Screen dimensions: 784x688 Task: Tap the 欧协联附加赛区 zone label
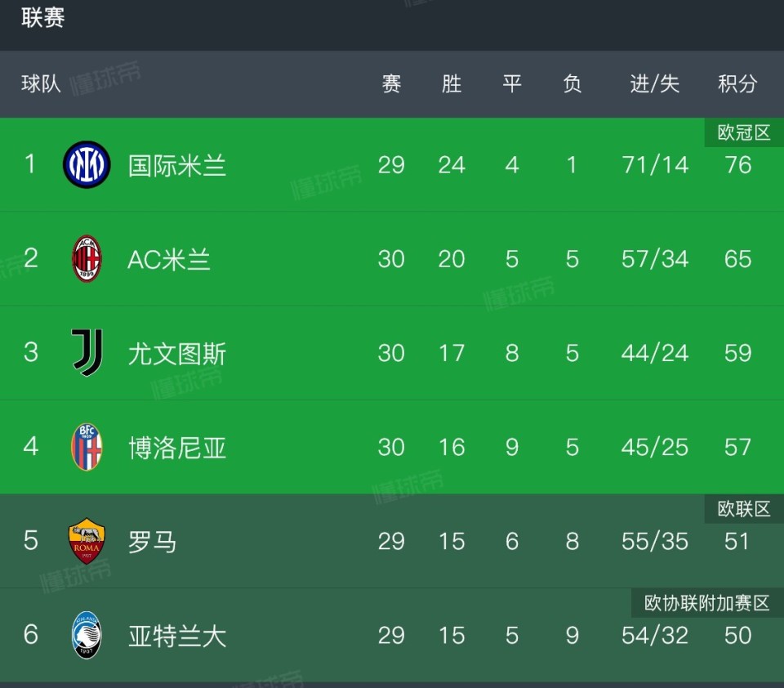(707, 603)
